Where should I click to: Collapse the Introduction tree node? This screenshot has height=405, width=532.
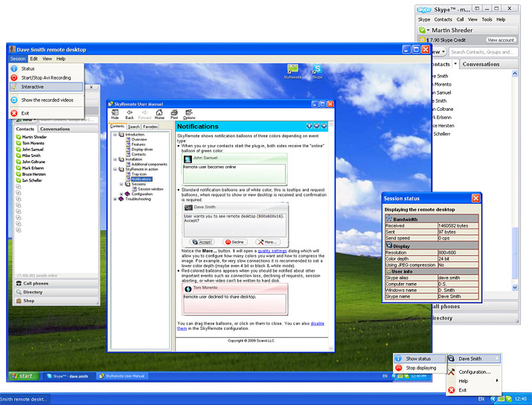point(115,135)
